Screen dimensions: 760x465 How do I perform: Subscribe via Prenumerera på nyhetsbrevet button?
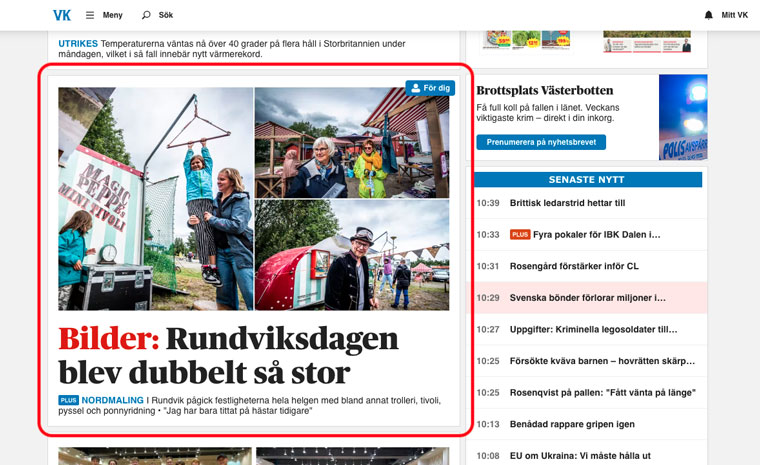coord(541,142)
